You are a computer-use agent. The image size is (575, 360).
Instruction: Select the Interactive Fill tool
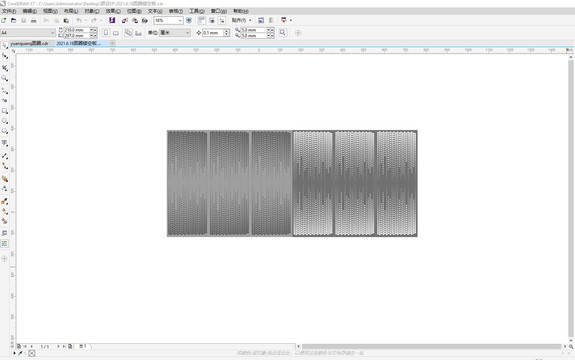(4, 212)
